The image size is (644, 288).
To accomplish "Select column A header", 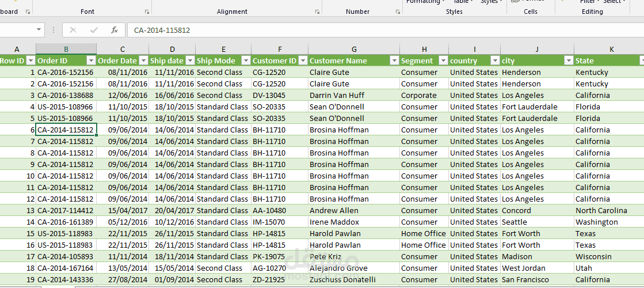I will click(x=17, y=49).
